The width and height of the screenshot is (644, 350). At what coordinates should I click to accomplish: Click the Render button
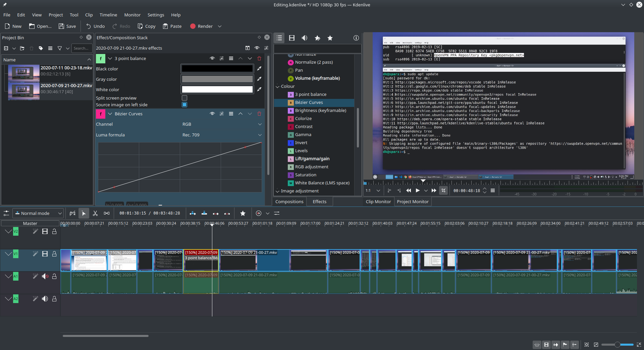pos(201,26)
